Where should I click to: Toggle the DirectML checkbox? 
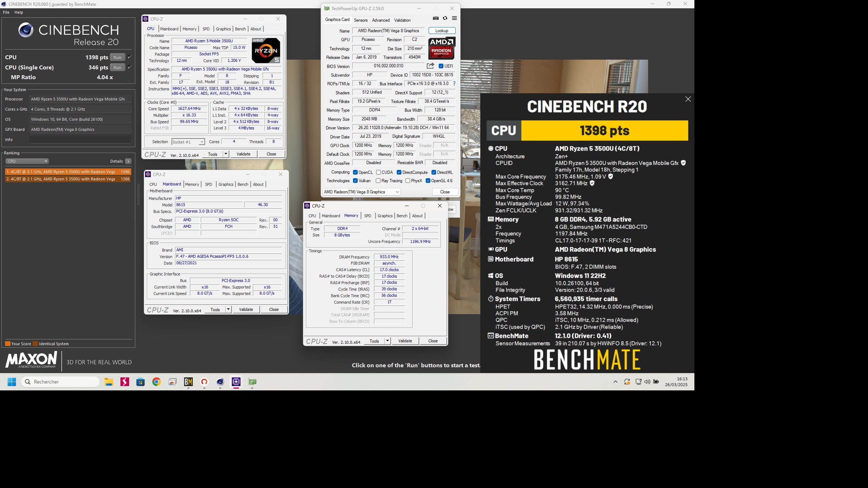pos(434,172)
